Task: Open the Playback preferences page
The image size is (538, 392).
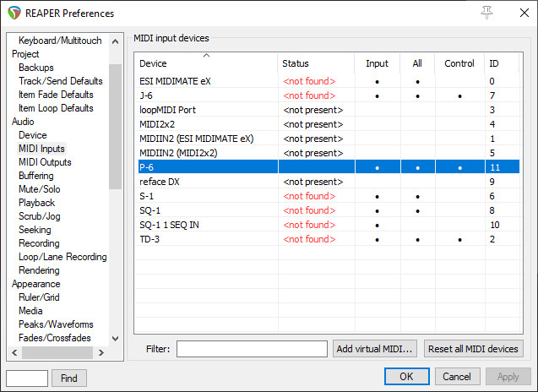Action: click(36, 203)
